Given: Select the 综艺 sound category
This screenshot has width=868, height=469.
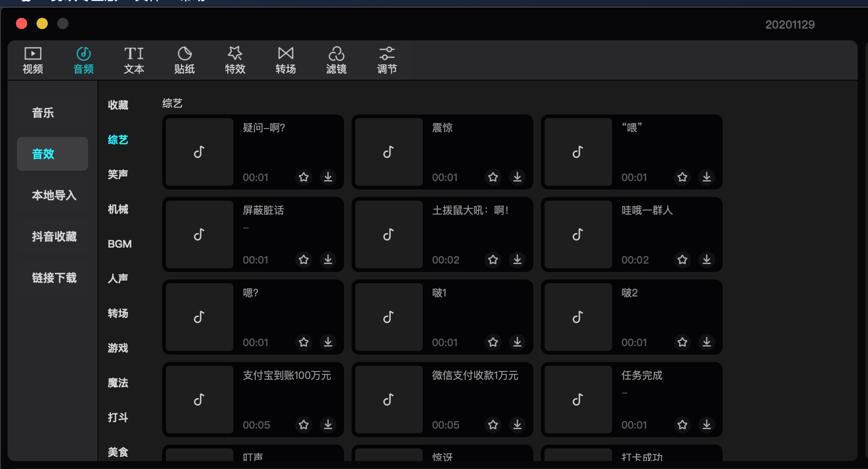Looking at the screenshot, I should (x=118, y=140).
